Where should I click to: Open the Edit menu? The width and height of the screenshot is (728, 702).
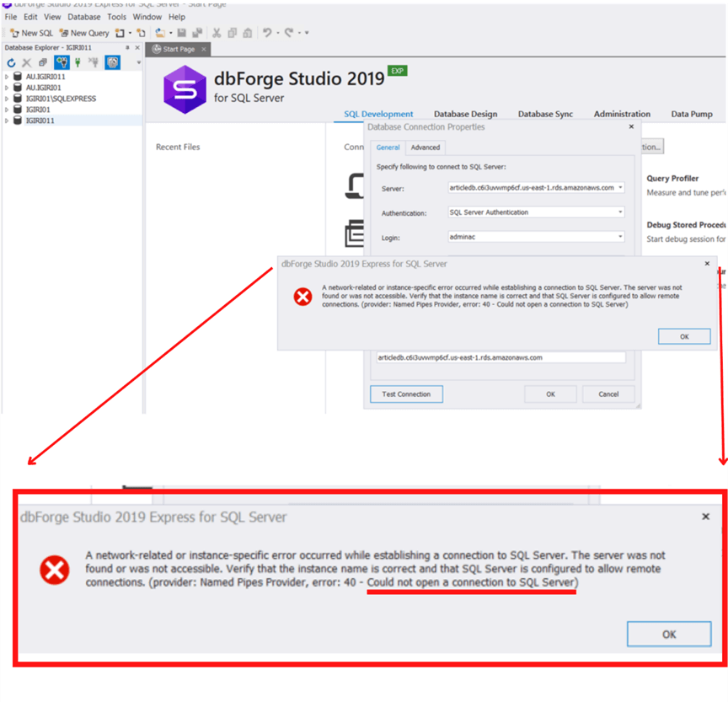pos(30,17)
